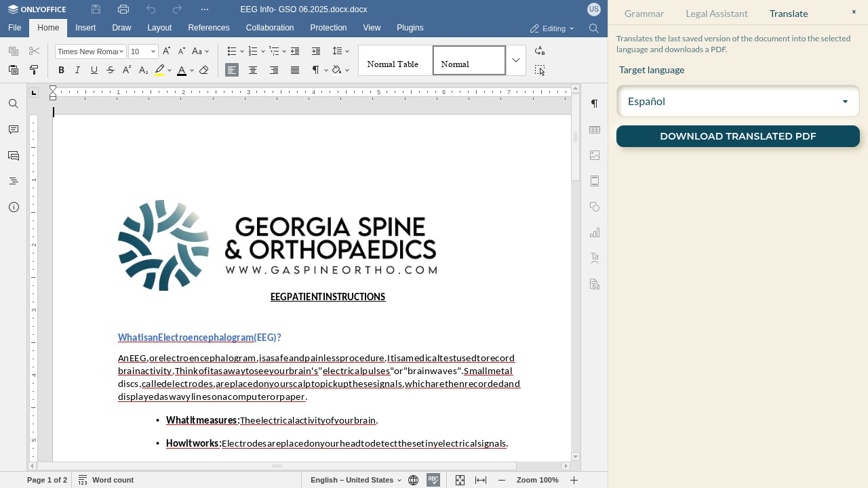Toggle spell checking in status bar

[x=433, y=480]
